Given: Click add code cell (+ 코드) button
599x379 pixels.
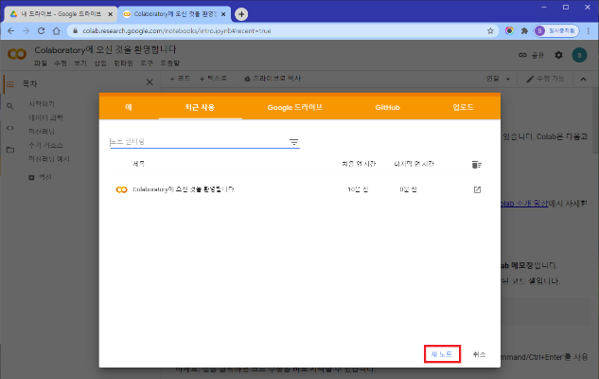Looking at the screenshot, I should pos(180,78).
